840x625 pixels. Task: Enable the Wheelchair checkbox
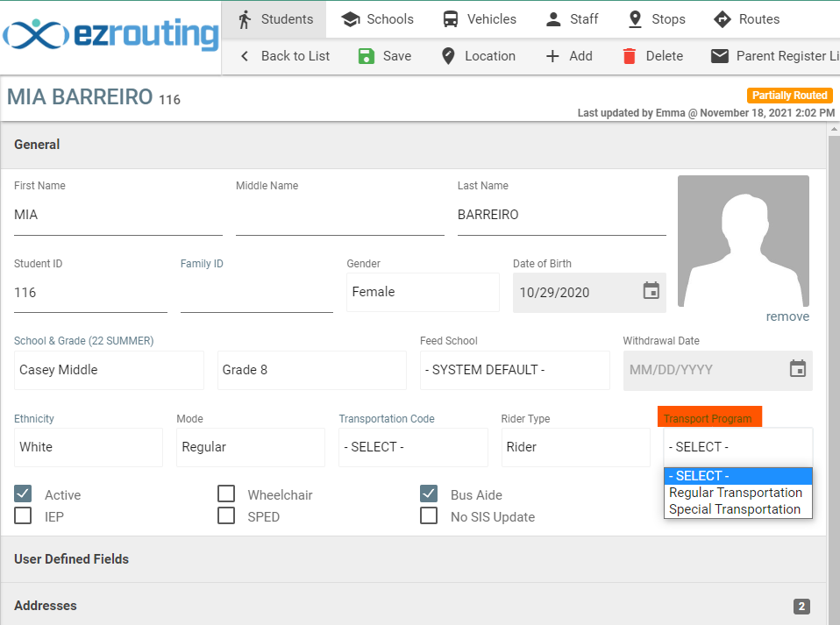point(226,494)
